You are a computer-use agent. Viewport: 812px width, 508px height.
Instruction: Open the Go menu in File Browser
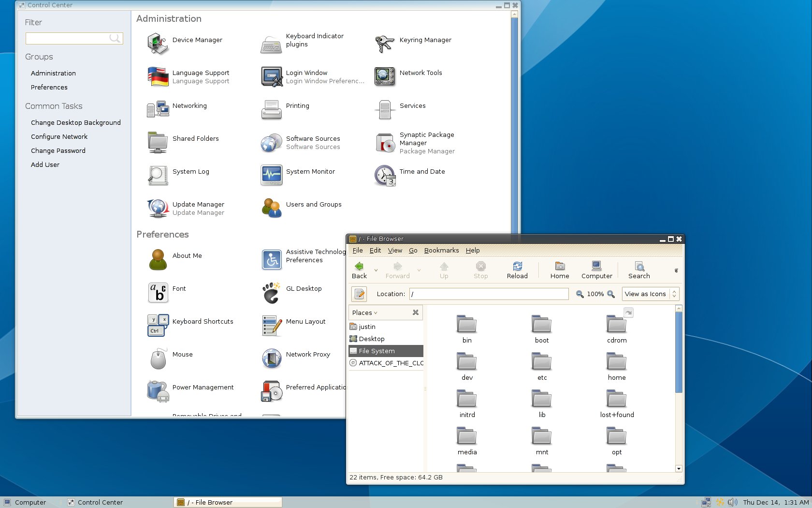[x=413, y=250]
